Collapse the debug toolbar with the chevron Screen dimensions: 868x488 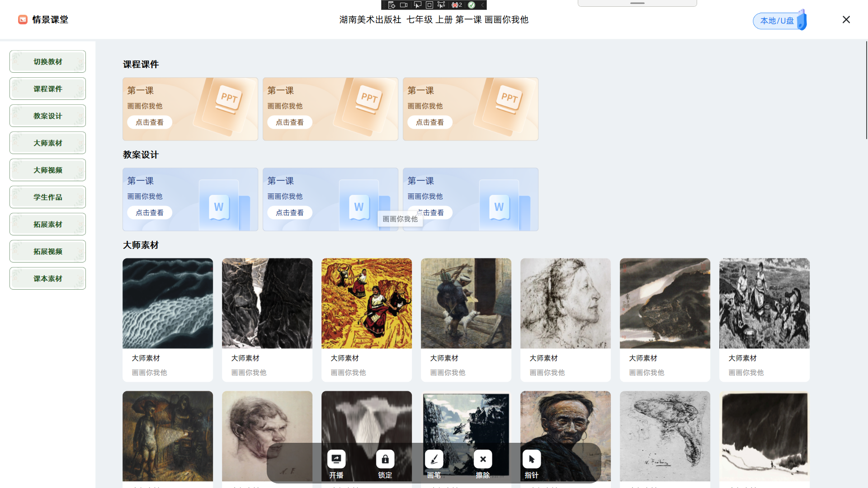482,5
